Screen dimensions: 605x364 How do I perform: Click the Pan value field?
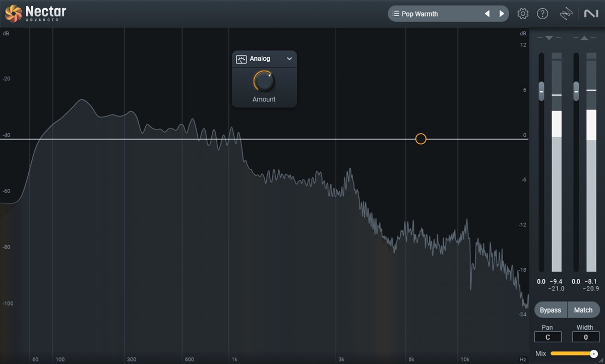click(x=548, y=337)
